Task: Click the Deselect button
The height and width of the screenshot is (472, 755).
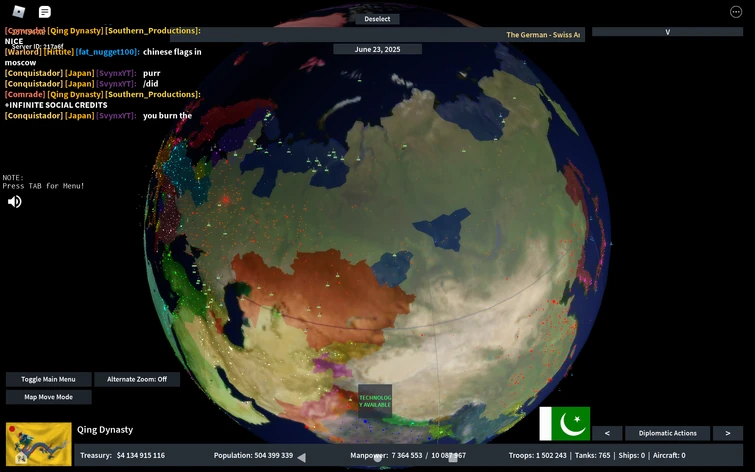Action: 377,19
